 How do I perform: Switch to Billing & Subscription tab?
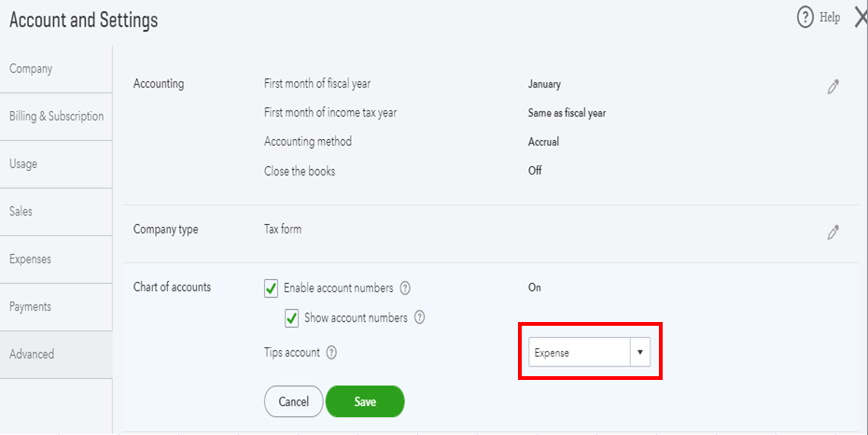point(56,117)
